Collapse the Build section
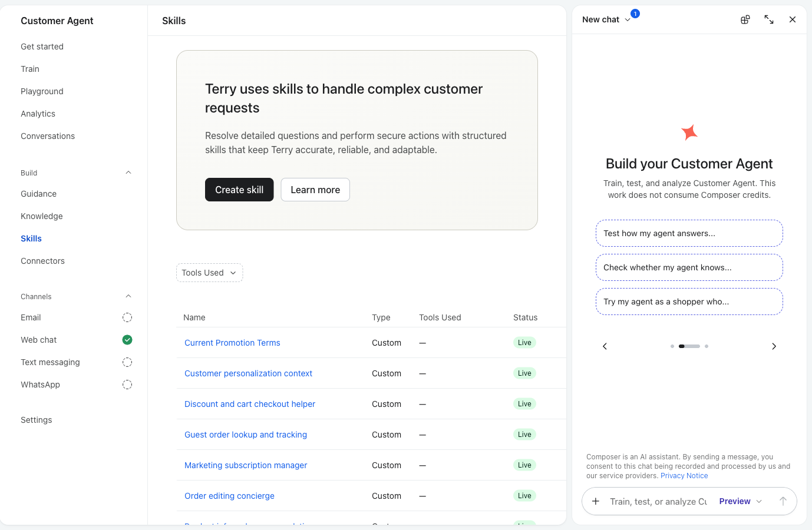The width and height of the screenshot is (812, 530). tap(128, 173)
